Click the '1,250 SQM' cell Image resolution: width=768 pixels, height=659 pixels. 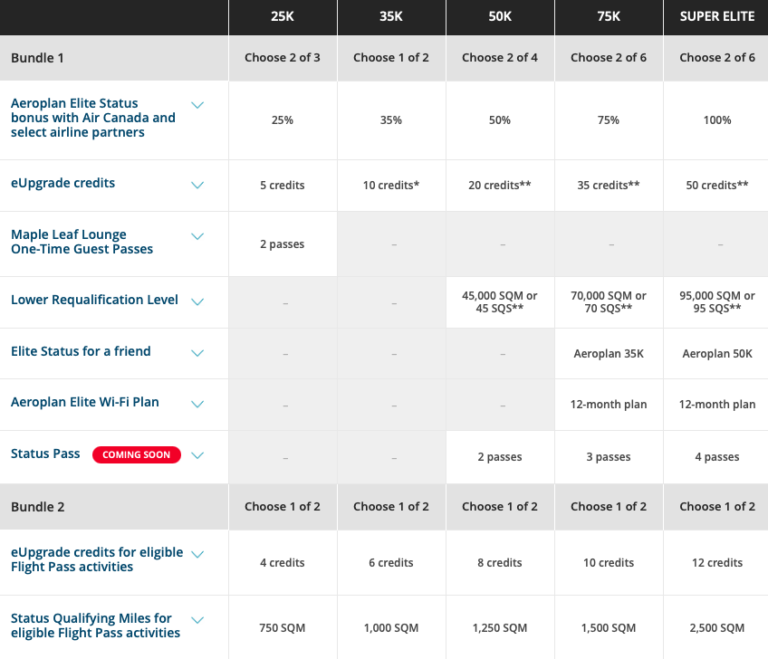click(x=500, y=628)
